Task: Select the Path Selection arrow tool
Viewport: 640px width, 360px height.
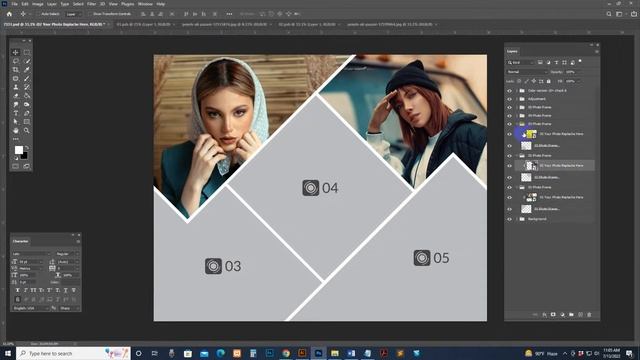Action: (16, 122)
